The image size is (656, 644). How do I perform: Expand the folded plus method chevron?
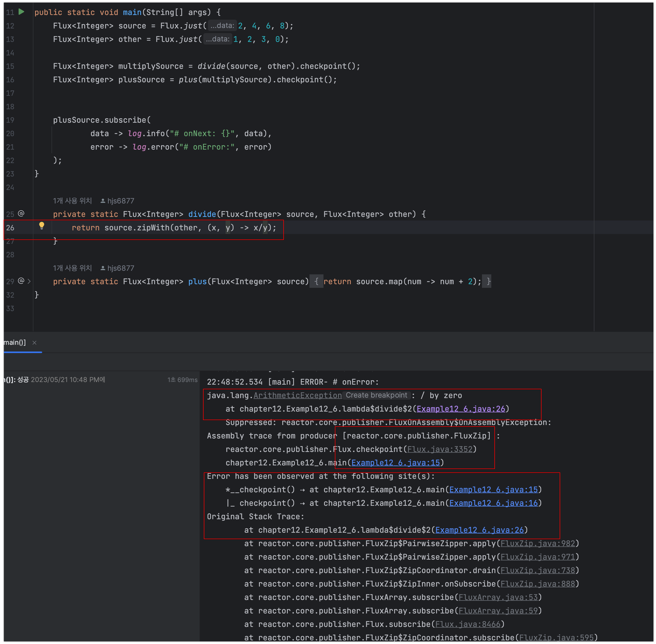29,281
